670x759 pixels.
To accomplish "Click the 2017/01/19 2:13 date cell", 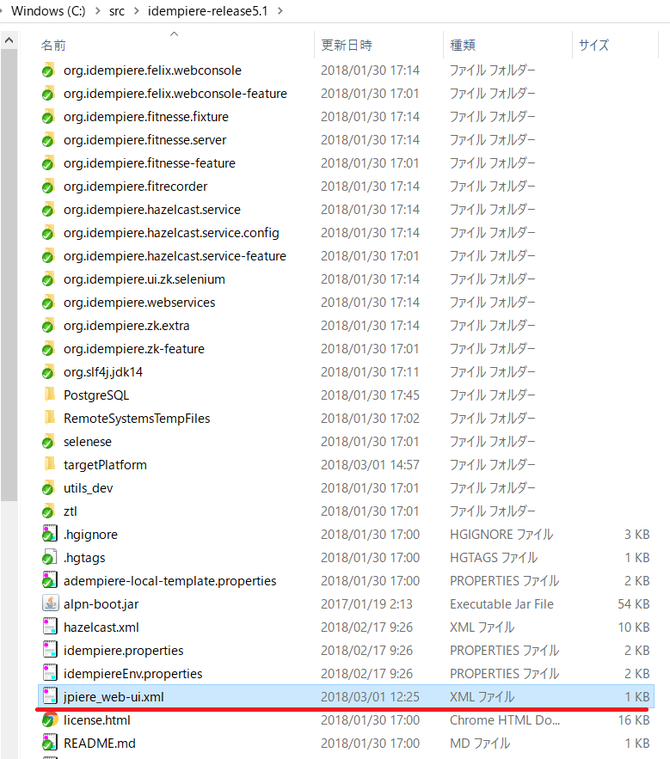I will [366, 604].
